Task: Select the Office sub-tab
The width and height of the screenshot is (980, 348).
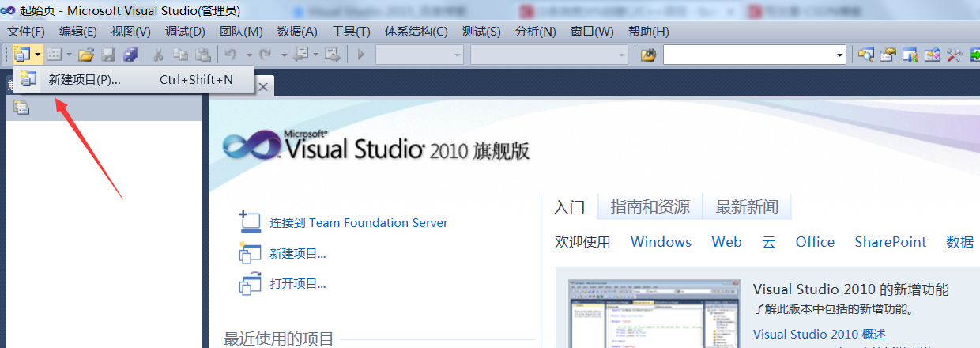Action: tap(815, 242)
